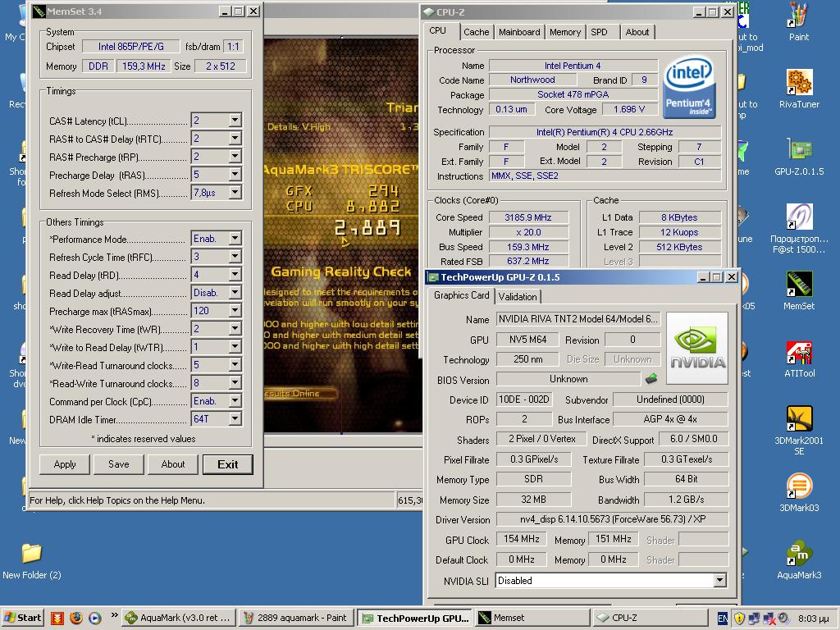Click the GPU-Z BIOS save chip icon
Viewport: 840px width, 630px height.
coord(651,379)
